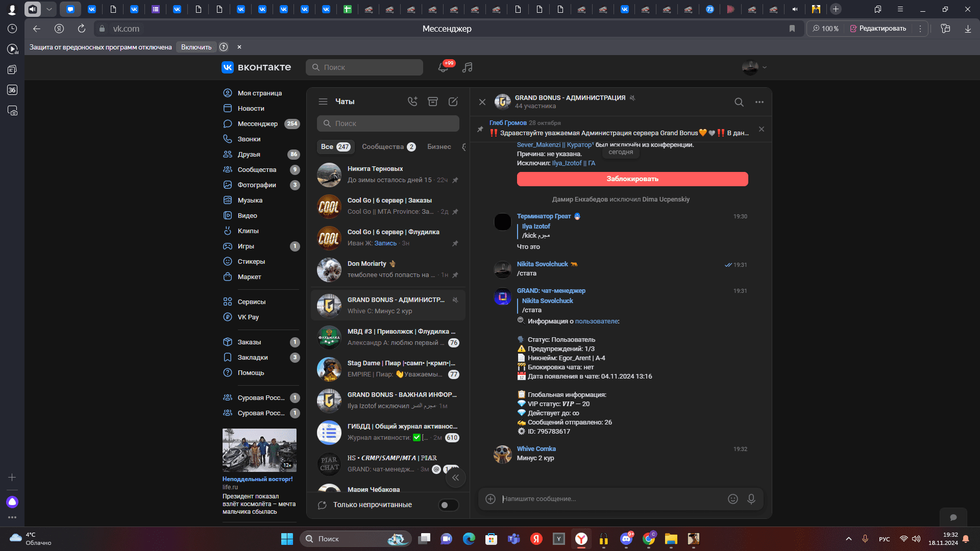Open the conversation three-dots menu
Image resolution: width=980 pixels, height=551 pixels.
coord(759,102)
